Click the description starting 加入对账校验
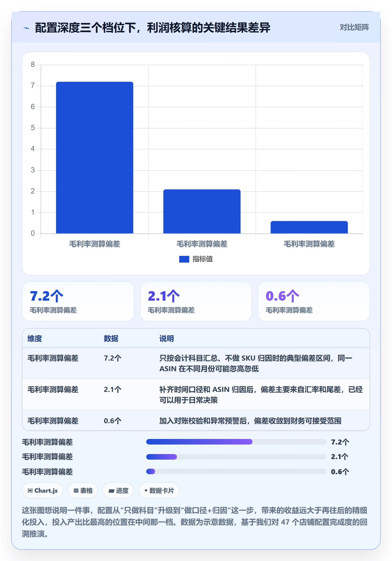 pos(250,421)
